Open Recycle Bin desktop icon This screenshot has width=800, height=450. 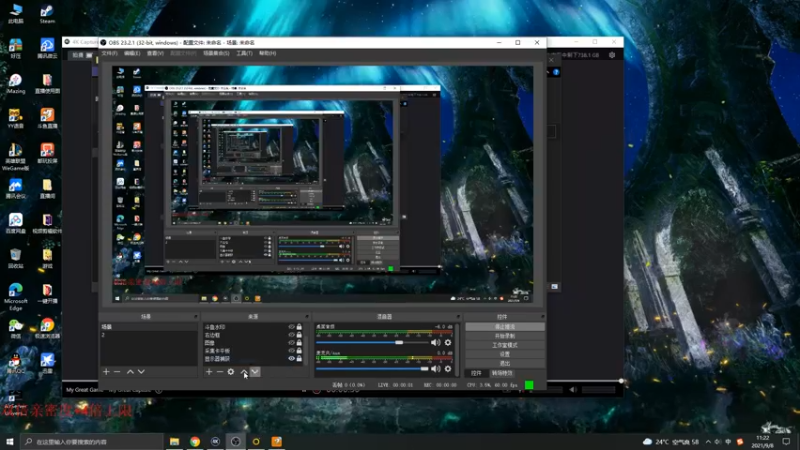[x=15, y=258]
